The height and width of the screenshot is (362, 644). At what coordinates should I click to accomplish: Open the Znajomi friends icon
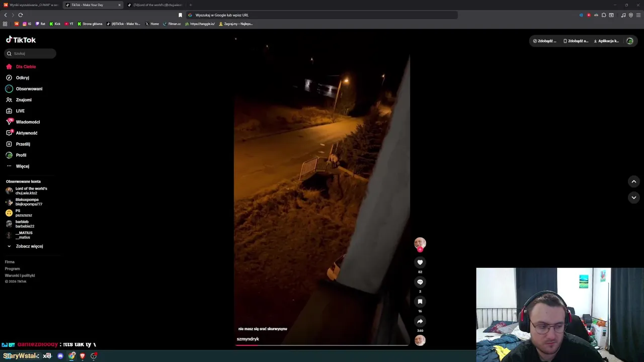pos(9,100)
